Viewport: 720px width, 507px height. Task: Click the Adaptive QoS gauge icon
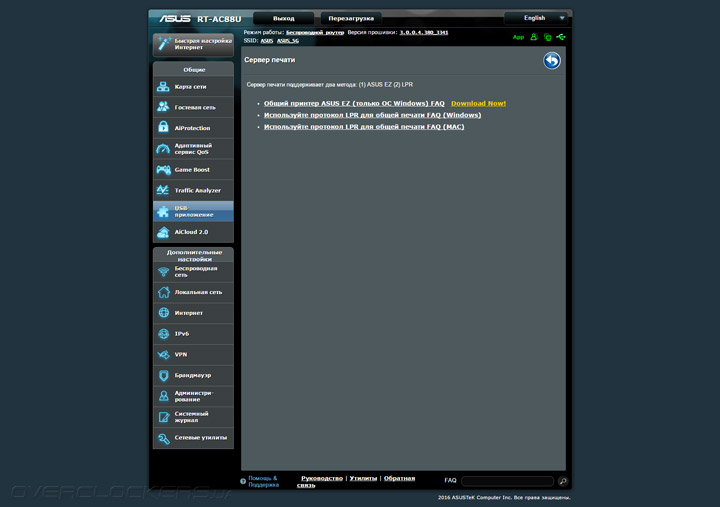[x=163, y=149]
